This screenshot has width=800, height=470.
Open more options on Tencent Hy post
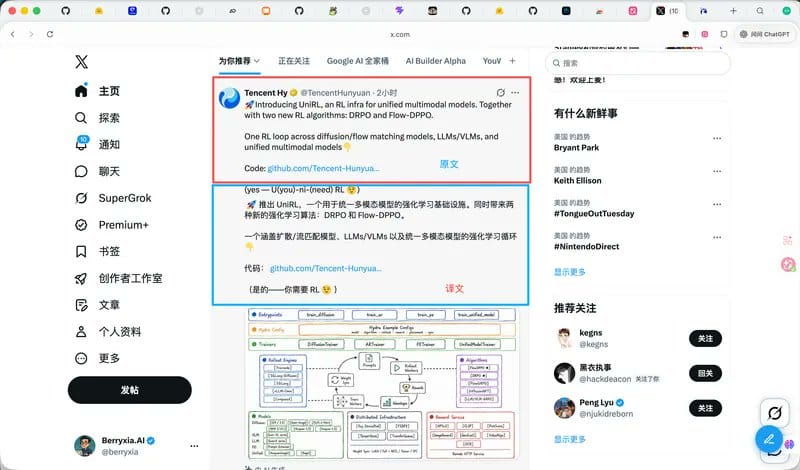pos(515,92)
